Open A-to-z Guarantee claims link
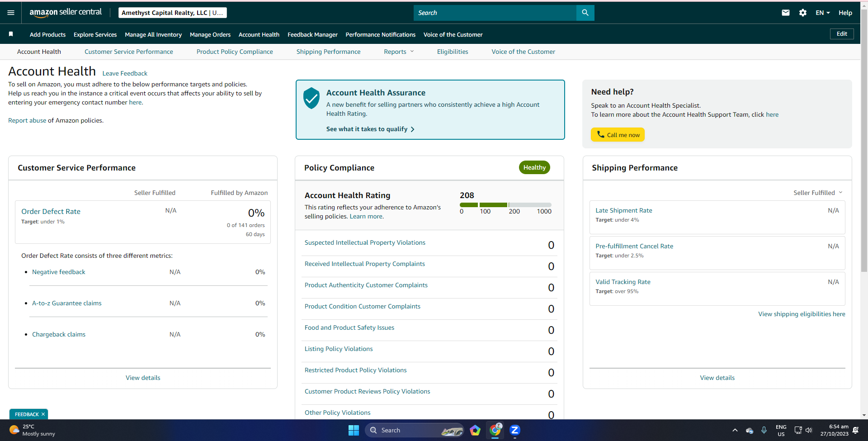This screenshot has width=868, height=441. point(67,303)
